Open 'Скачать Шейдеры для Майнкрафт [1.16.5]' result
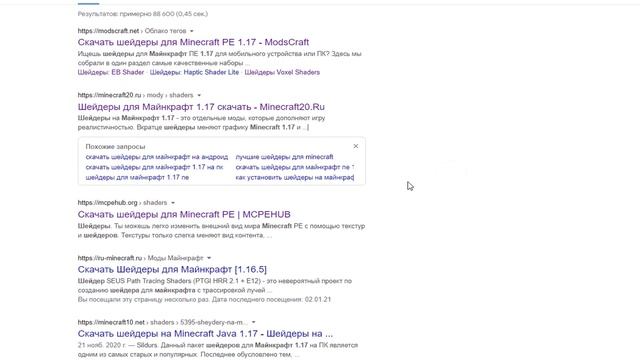The image size is (640, 360). pyautogui.click(x=172, y=269)
